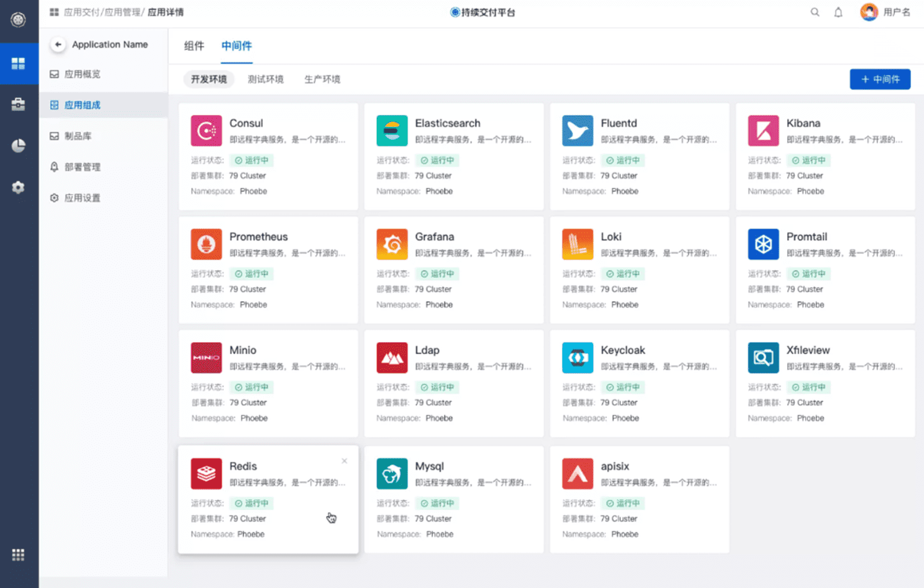The image size is (924, 588).
Task: Click the apisix card title
Action: click(x=615, y=466)
